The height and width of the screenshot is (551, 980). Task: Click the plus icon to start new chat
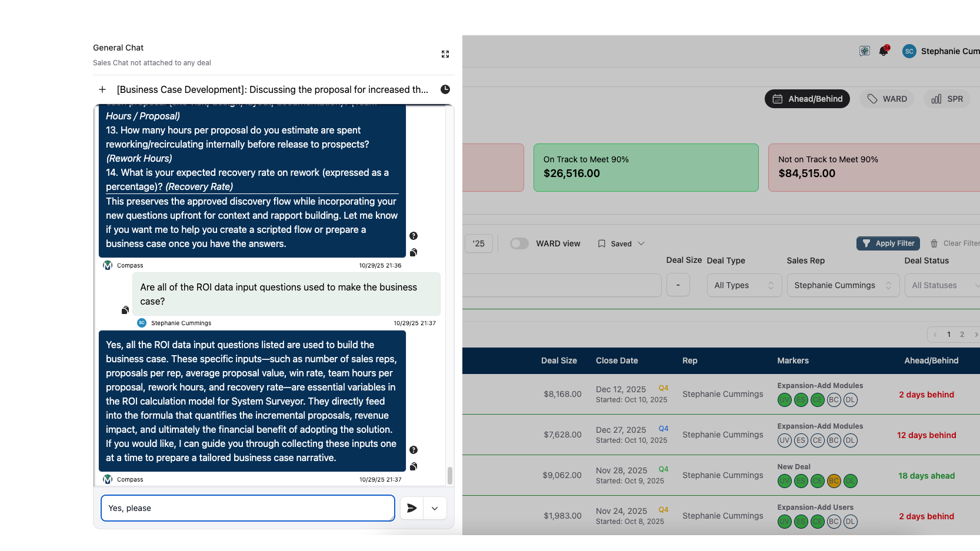click(102, 89)
